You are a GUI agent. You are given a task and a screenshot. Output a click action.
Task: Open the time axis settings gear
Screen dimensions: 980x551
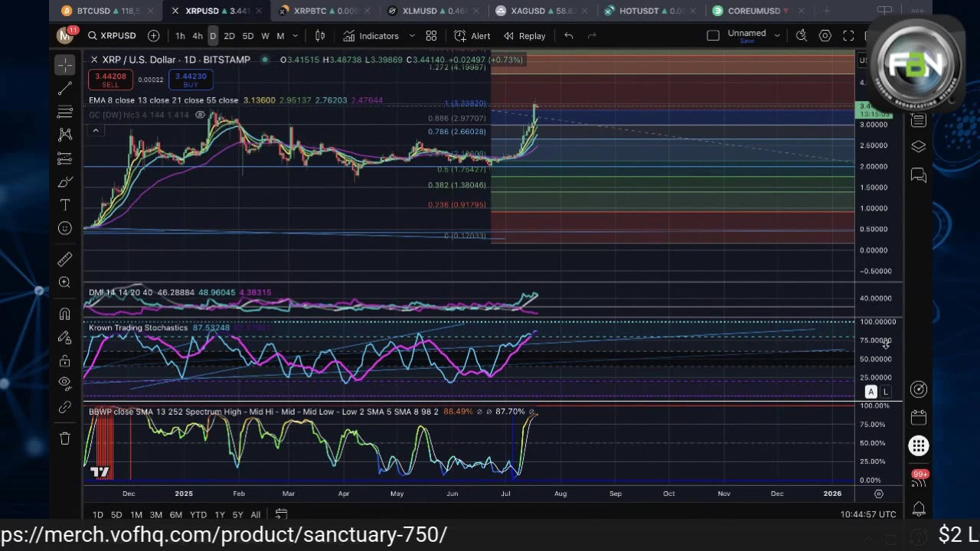[x=878, y=494]
